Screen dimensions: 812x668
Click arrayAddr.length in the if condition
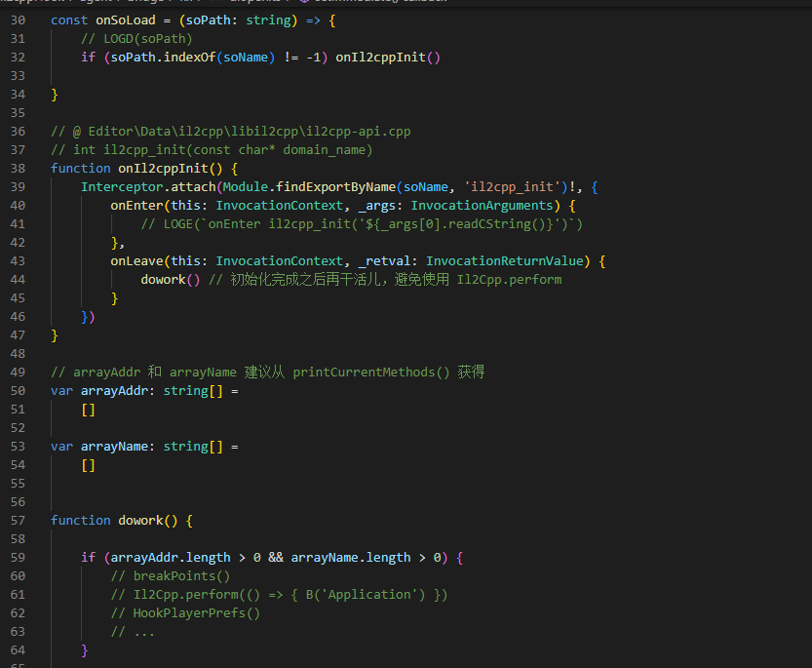[171, 558]
